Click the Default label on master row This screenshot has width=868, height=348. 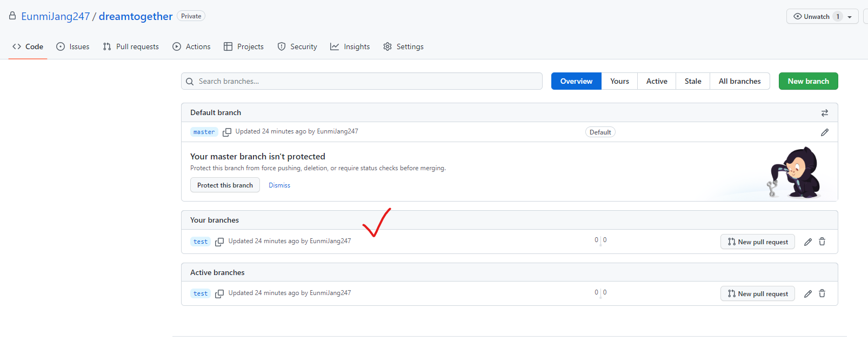pyautogui.click(x=600, y=132)
